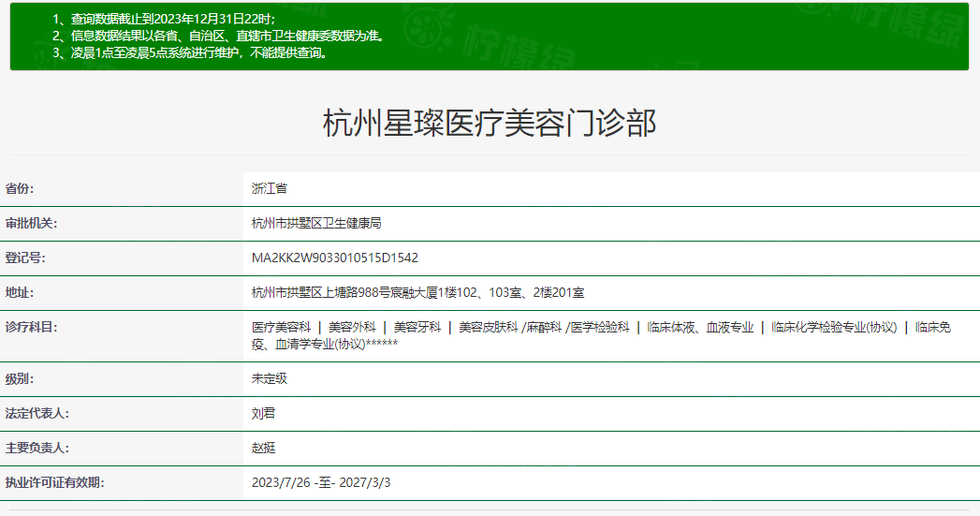Select the 省份 row label
The height and width of the screenshot is (516, 980).
[x=20, y=188]
